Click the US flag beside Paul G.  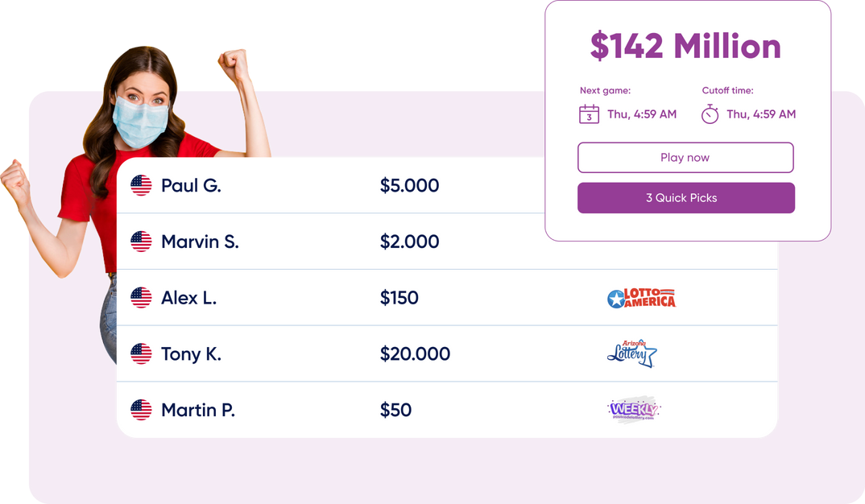click(142, 186)
